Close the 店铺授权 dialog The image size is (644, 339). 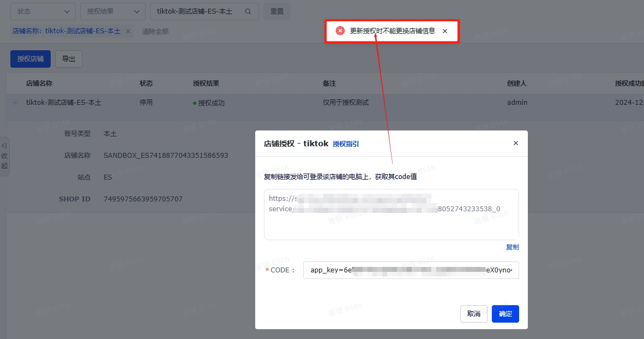(x=516, y=143)
